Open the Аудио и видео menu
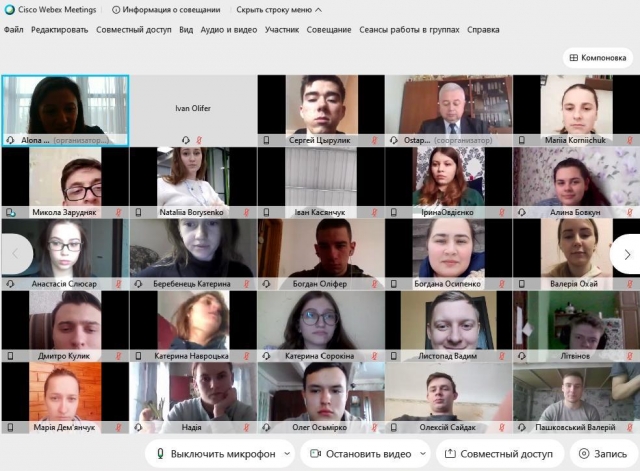Screen dimensions: 640x471 [229, 30]
